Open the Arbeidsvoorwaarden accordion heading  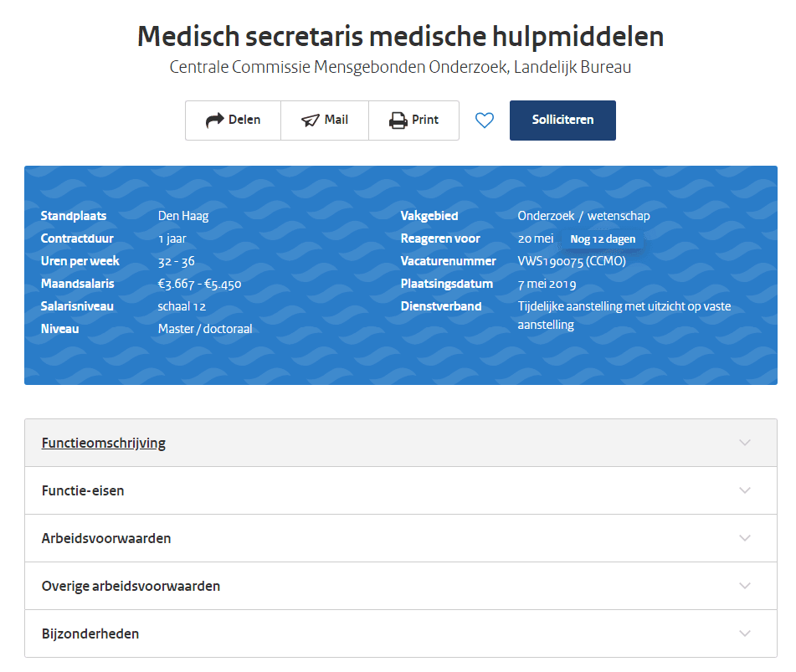[x=106, y=538]
